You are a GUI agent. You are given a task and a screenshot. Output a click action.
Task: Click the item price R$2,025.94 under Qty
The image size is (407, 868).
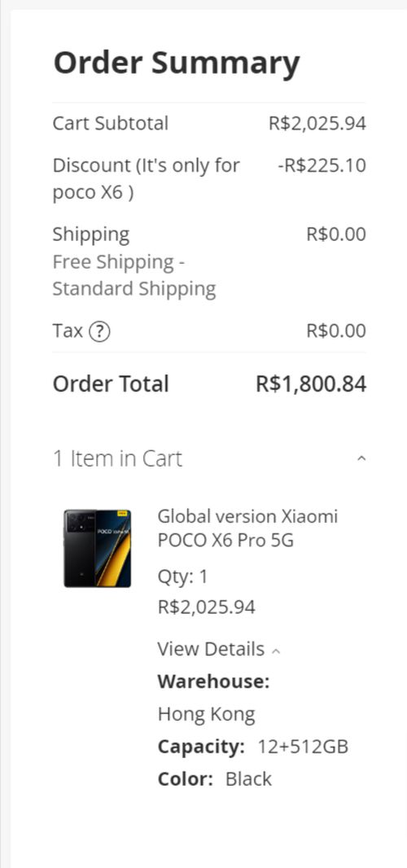coord(207,607)
